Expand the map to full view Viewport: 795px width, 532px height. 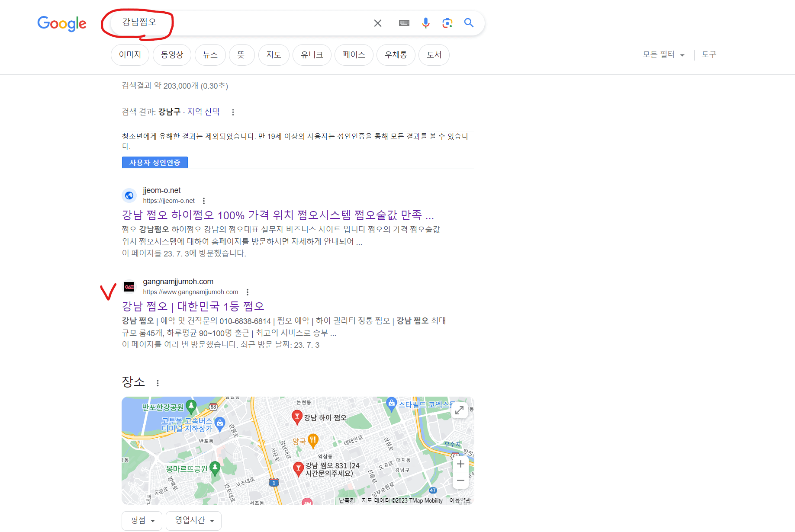pyautogui.click(x=460, y=410)
